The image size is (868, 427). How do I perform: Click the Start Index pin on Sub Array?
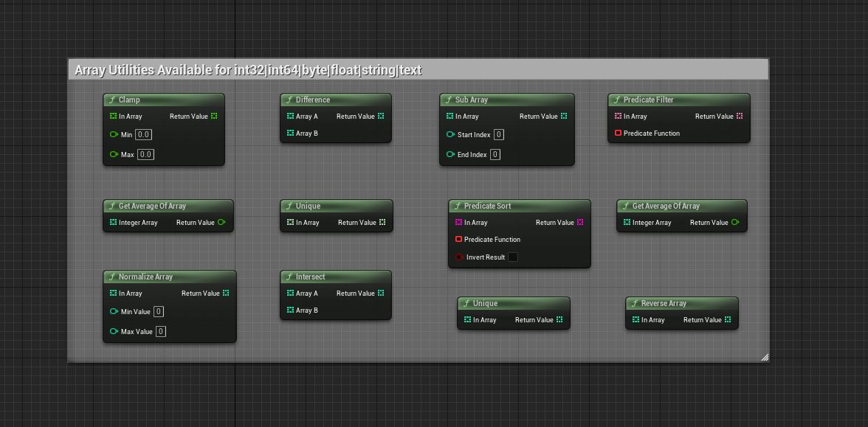pos(450,134)
